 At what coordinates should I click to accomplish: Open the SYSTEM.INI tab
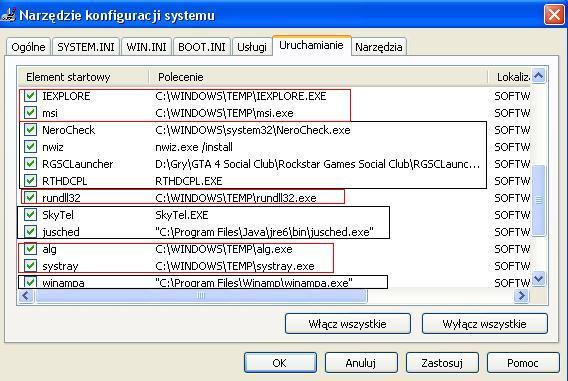tap(86, 47)
